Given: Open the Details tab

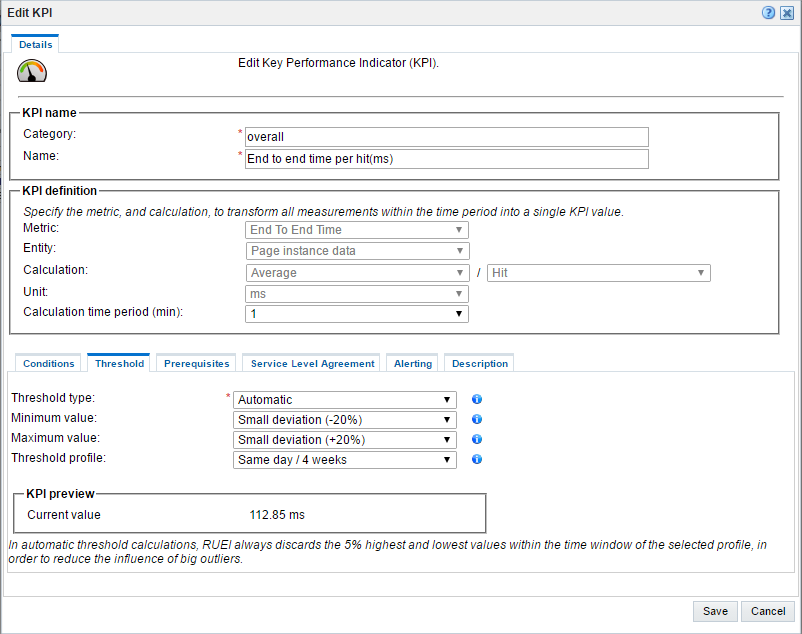Looking at the screenshot, I should [35, 44].
